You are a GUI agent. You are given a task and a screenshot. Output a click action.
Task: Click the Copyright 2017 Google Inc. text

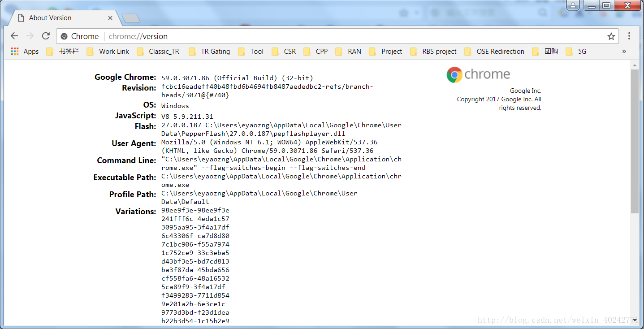(x=499, y=104)
